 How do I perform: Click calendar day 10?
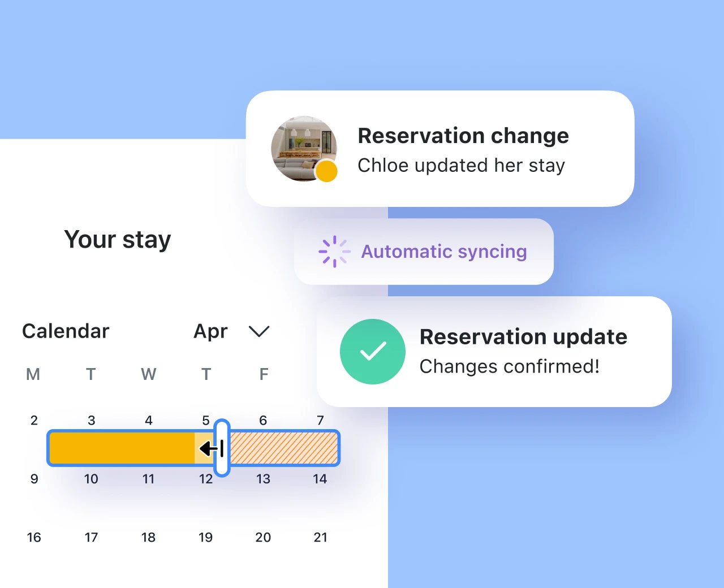point(91,479)
